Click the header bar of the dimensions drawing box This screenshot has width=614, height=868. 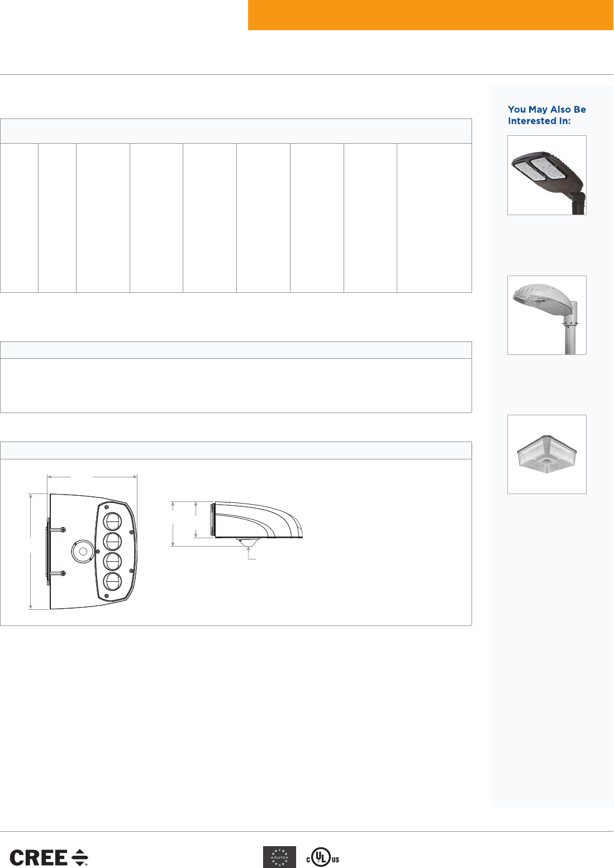[236, 450]
